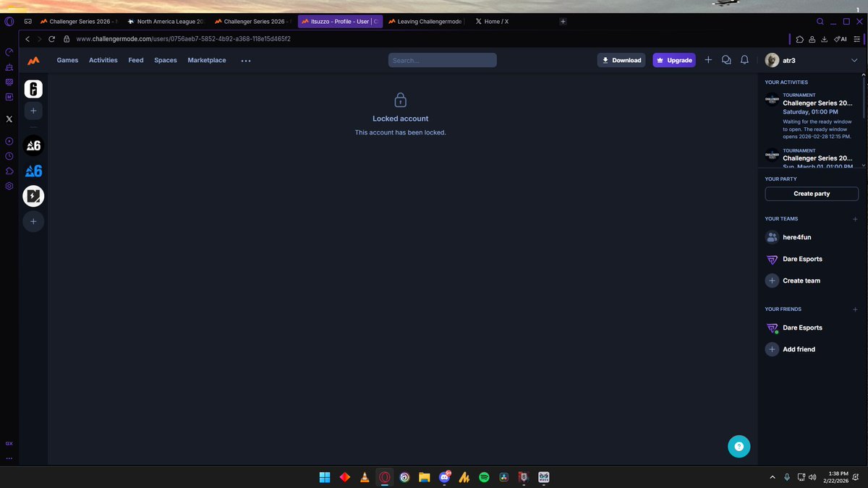This screenshot has width=868, height=488.
Task: Launch Spotify from the taskbar
Action: coord(485,477)
